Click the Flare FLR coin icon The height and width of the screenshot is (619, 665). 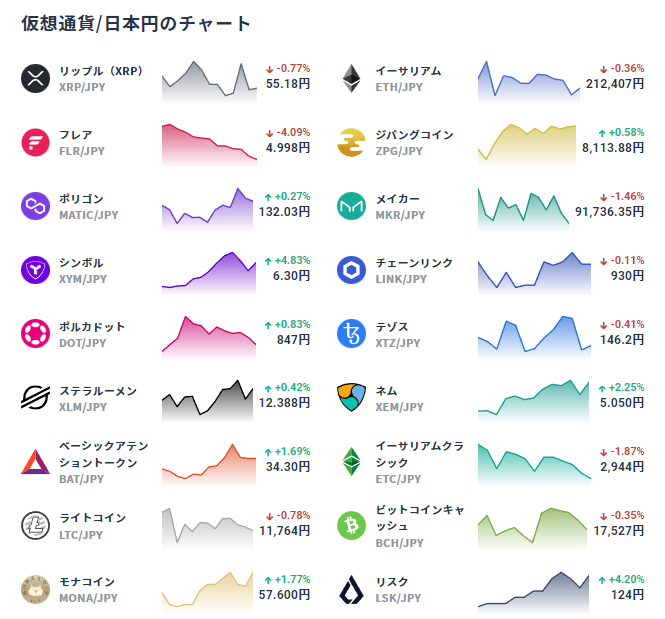click(35, 142)
